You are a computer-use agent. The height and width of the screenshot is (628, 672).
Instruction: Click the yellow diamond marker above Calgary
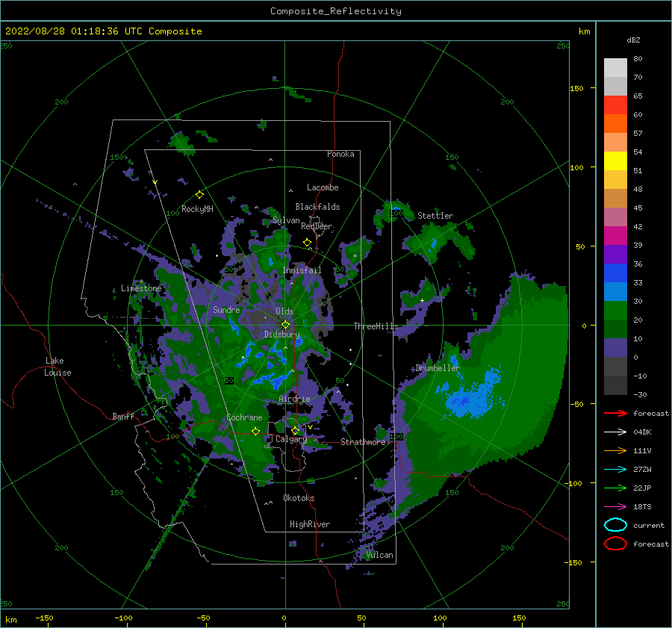click(295, 430)
